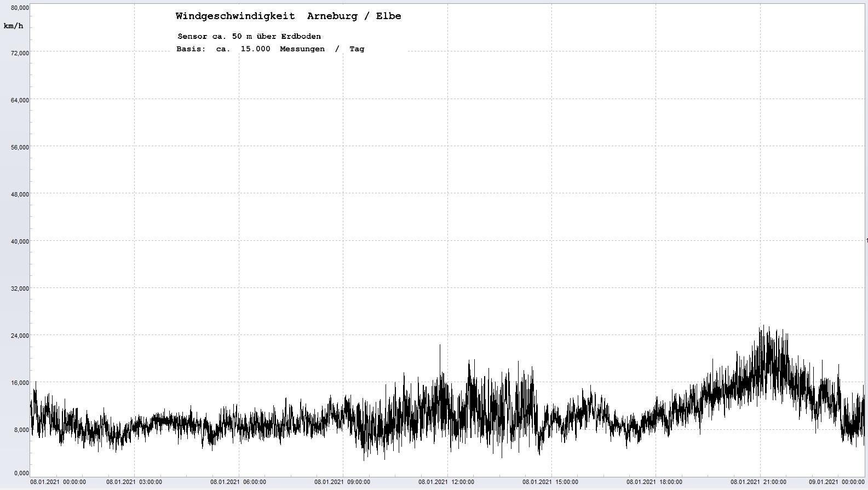Select the 08.01.2021 00:00:00 time label
The height and width of the screenshot is (490, 868).
[x=58, y=482]
